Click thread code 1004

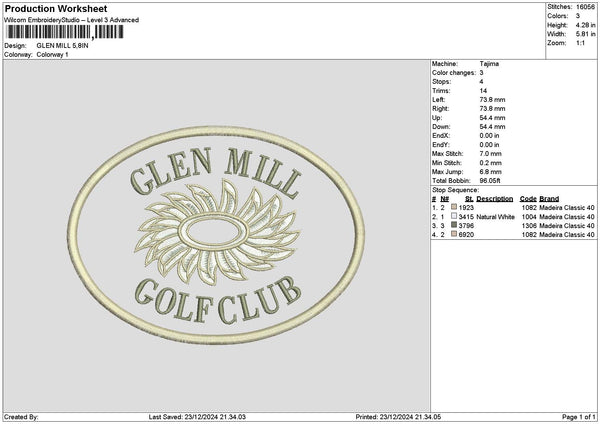(529, 217)
